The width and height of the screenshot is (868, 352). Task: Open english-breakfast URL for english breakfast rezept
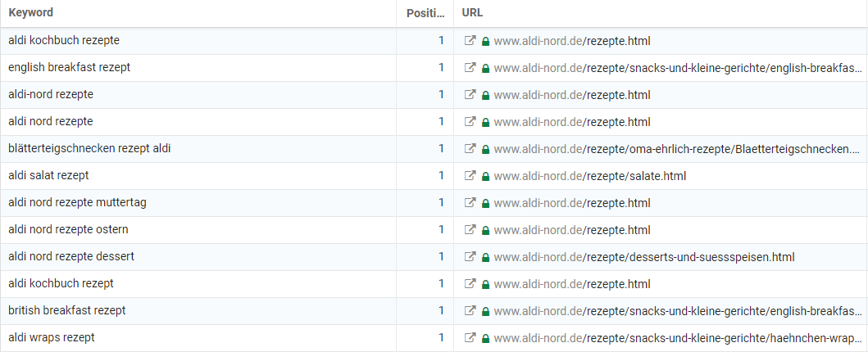pyautogui.click(x=678, y=67)
